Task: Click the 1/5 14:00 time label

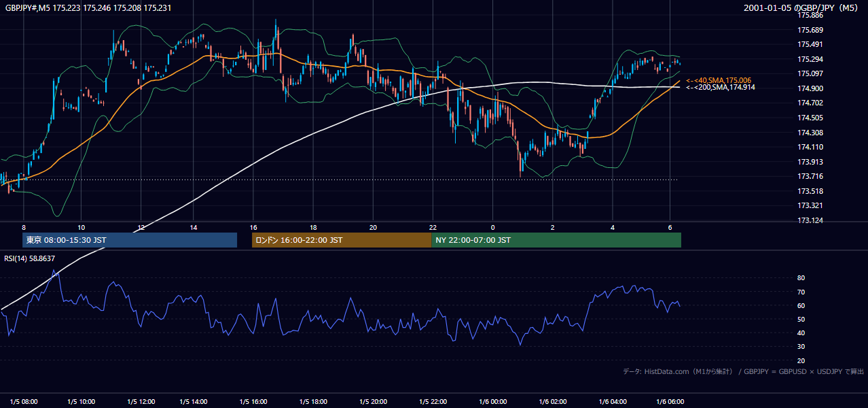Action: coord(193,401)
